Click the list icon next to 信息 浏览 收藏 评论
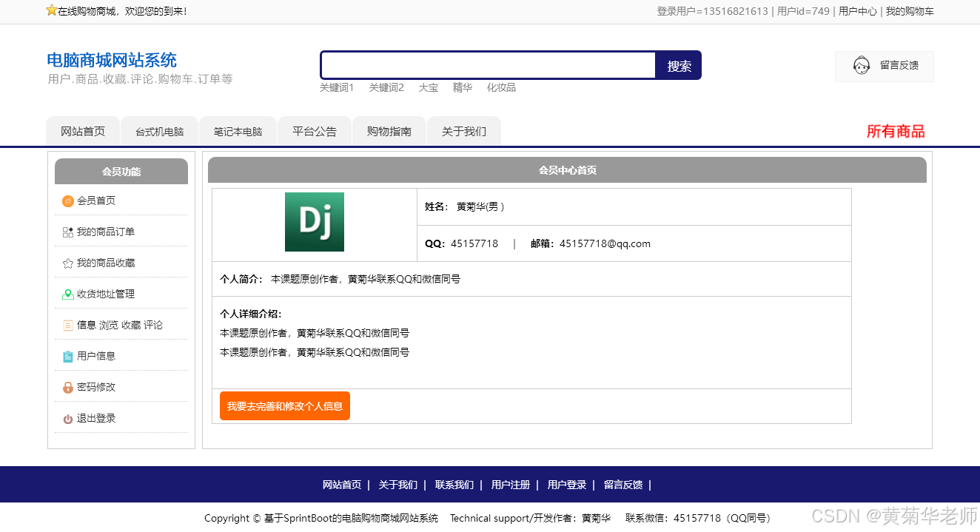Image resolution: width=980 pixels, height=532 pixels. [x=68, y=326]
